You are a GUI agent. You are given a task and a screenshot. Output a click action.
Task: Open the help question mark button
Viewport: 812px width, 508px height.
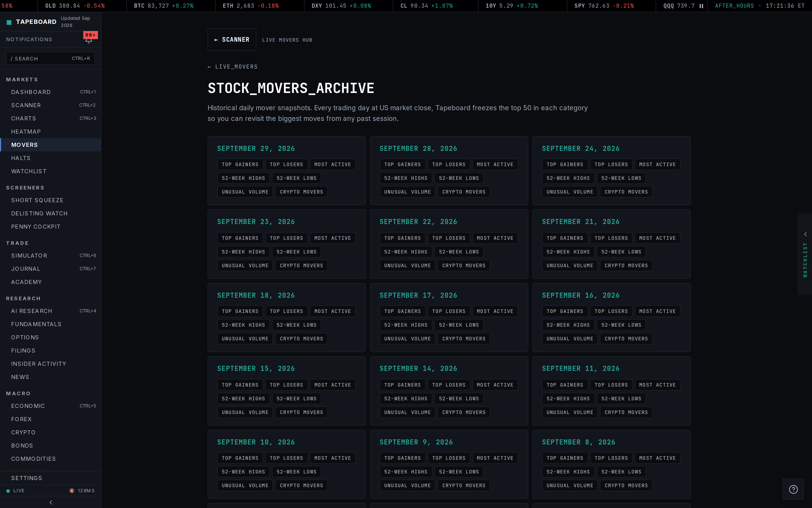tap(793, 489)
